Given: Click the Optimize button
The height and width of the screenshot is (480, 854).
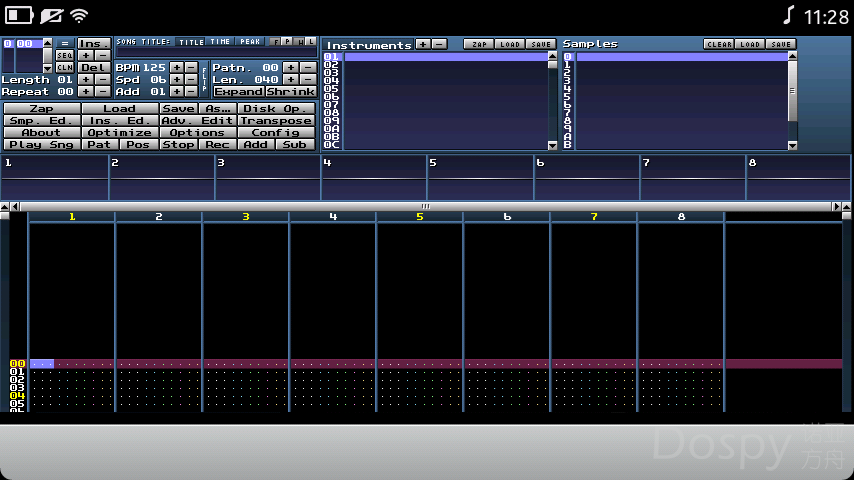Looking at the screenshot, I should point(119,132).
